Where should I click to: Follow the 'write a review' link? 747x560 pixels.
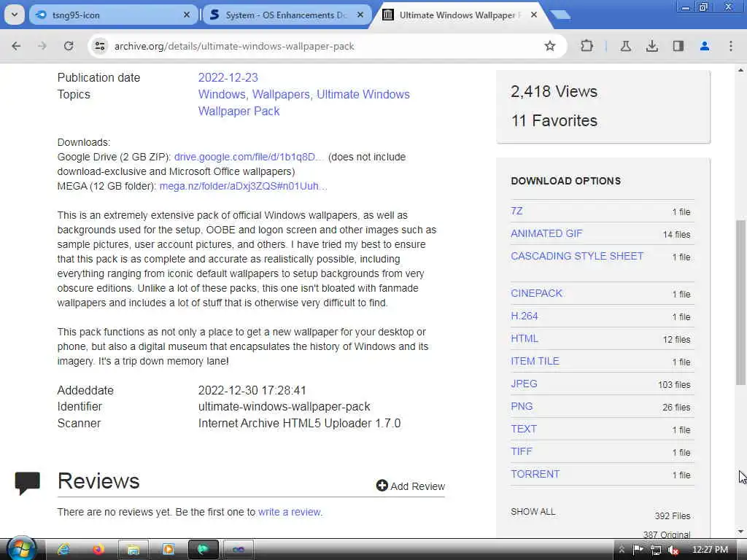tap(289, 512)
